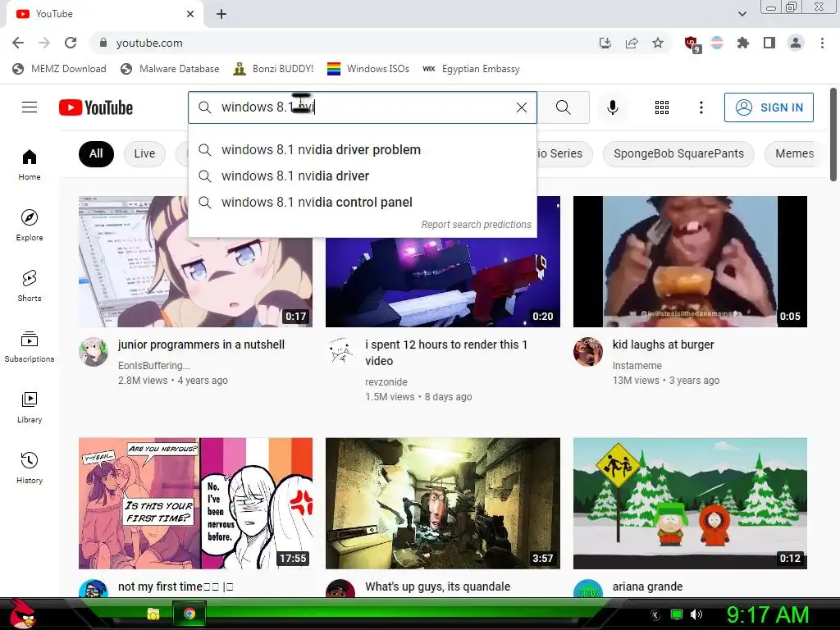The height and width of the screenshot is (630, 840).
Task: Open the Chrome profile avatar
Action: click(796, 43)
